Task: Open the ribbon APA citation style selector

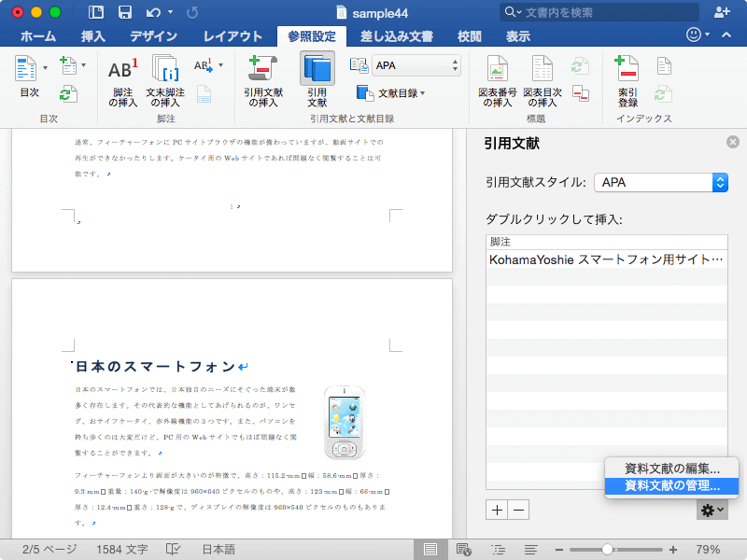Action: [416, 65]
